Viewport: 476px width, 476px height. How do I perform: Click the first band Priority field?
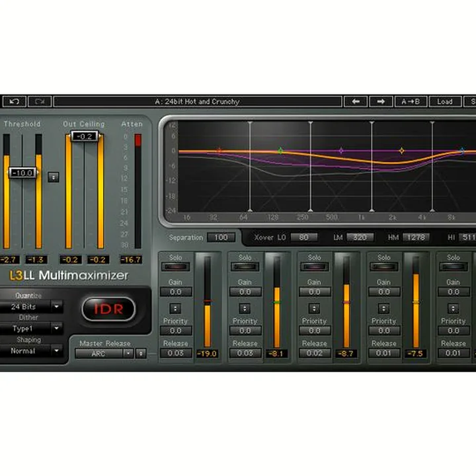point(176,331)
